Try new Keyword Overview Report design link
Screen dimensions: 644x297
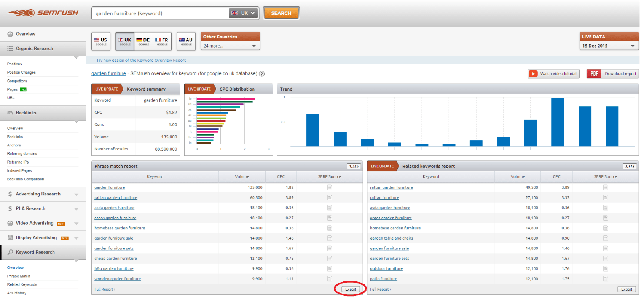point(141,60)
